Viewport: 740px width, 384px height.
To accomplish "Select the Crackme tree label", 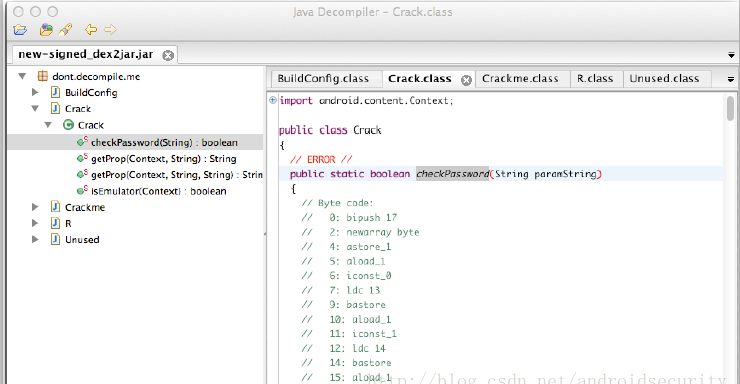I will click(85, 207).
